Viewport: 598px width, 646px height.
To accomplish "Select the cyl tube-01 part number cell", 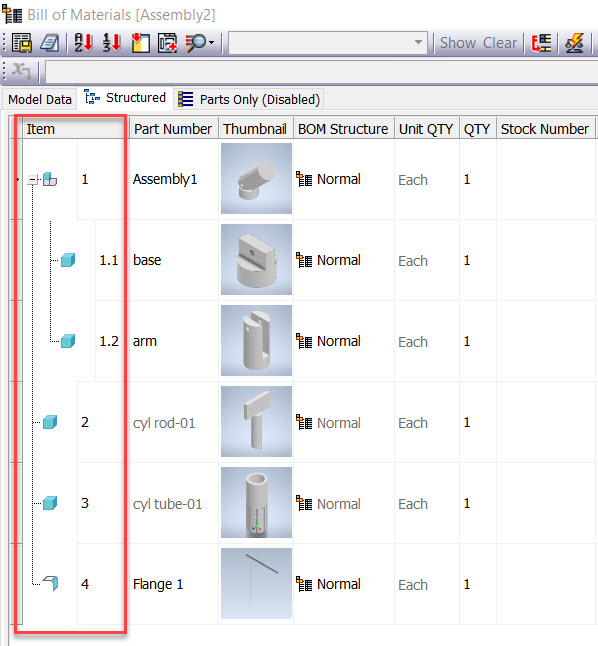I will click(173, 503).
